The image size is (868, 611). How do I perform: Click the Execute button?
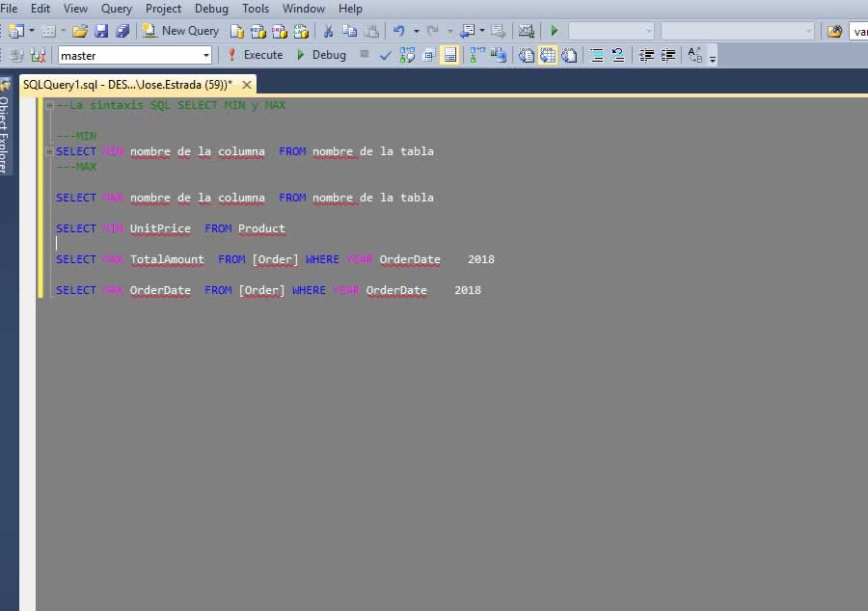(266, 55)
